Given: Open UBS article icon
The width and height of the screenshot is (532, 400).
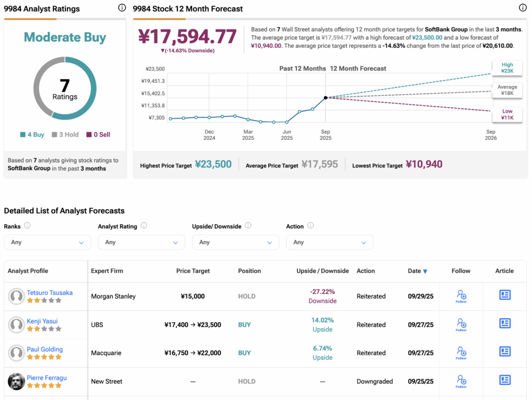Looking at the screenshot, I should tap(504, 324).
